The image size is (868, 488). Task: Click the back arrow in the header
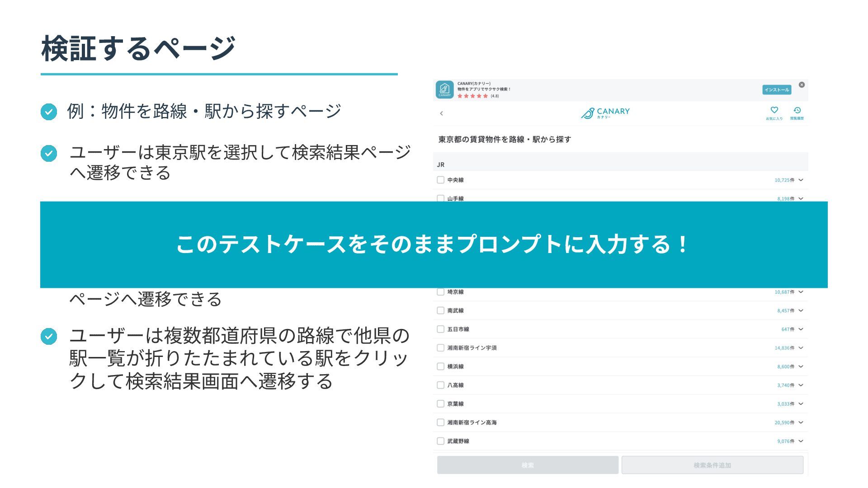pos(442,113)
